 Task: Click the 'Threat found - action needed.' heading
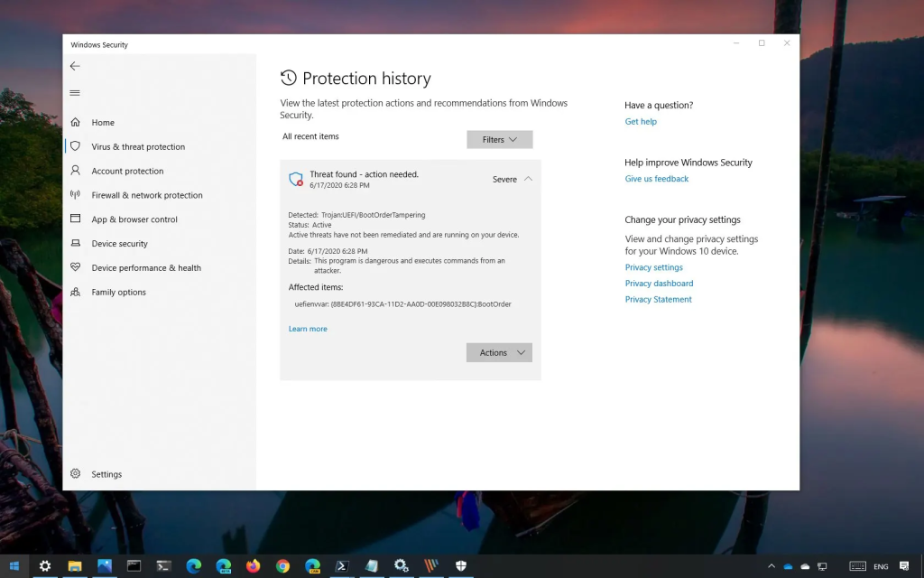pos(365,174)
